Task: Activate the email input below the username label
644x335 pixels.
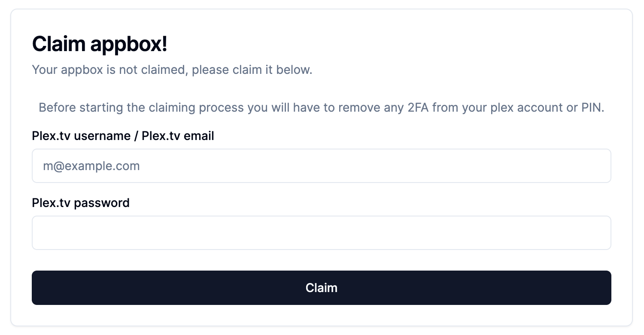Action: 322,166
